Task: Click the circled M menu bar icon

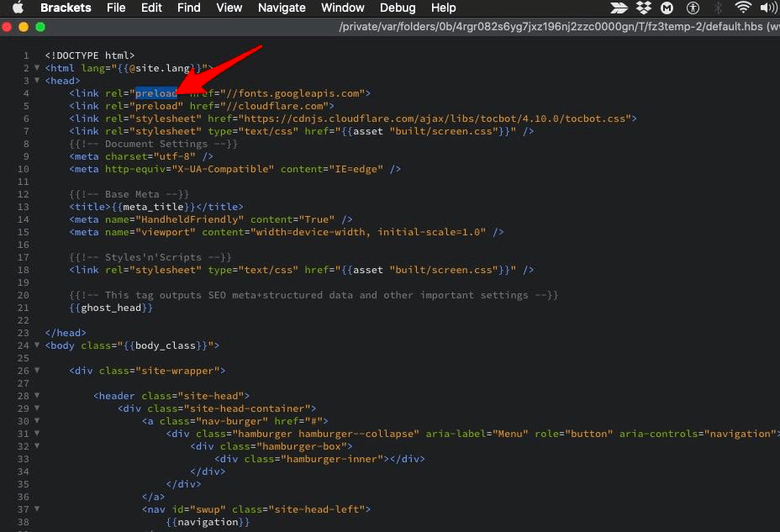Action: [x=667, y=8]
